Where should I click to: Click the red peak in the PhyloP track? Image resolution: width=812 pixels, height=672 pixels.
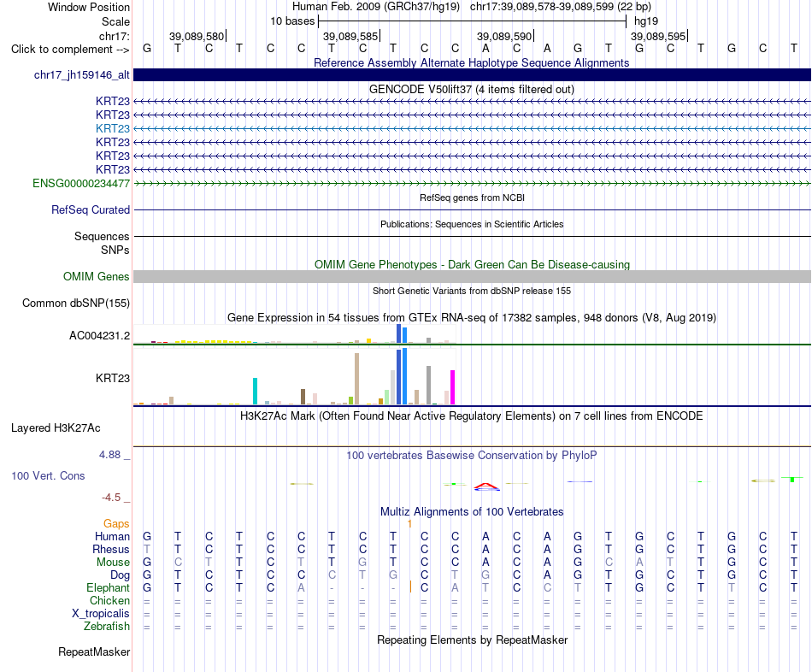(x=486, y=486)
